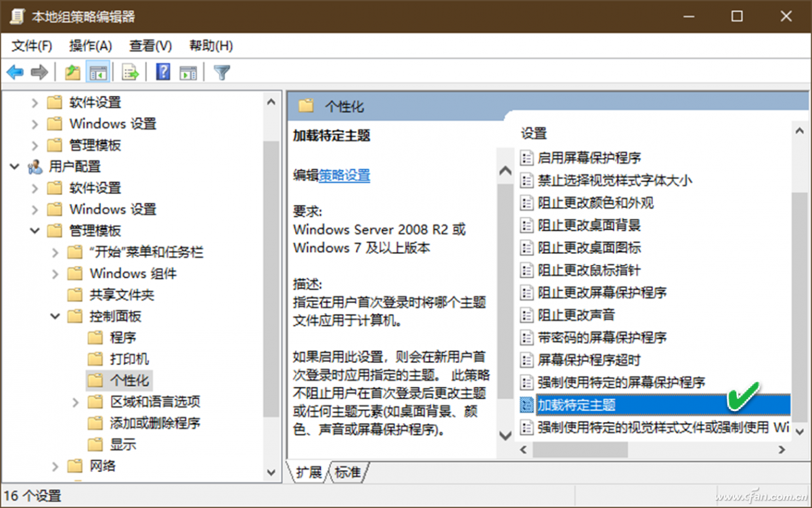The height and width of the screenshot is (508, 812).
Task: Select 带密码的屏幕保护程序 setting
Action: coord(602,337)
